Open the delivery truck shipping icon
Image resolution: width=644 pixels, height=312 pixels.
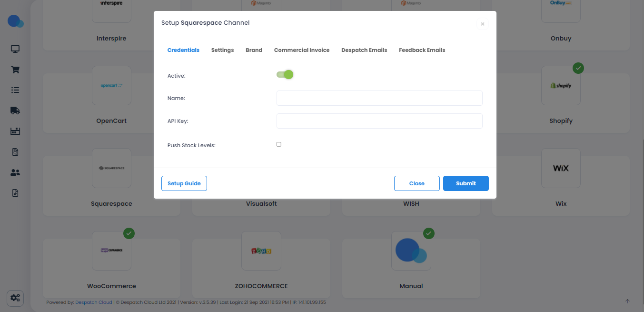click(x=15, y=111)
